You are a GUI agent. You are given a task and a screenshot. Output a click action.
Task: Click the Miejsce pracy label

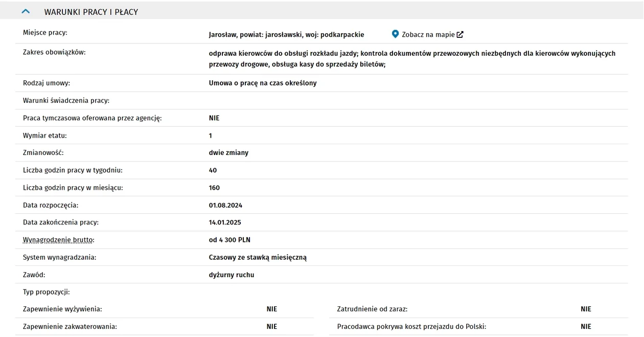(45, 33)
